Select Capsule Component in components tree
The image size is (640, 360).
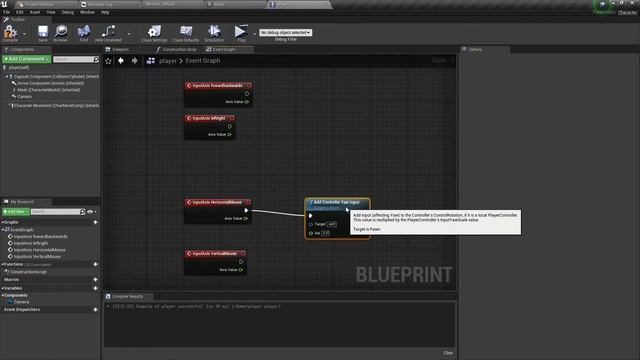56,76
